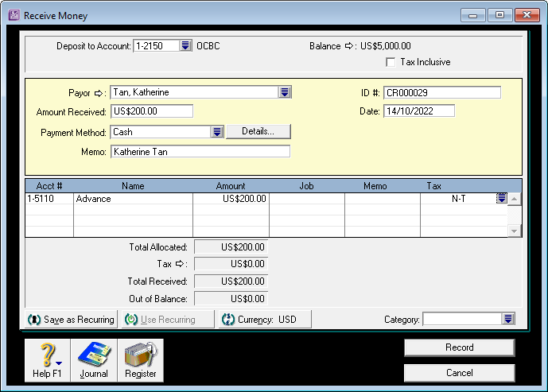Click the Balance arrow icon
The image size is (548, 392).
pos(348,46)
